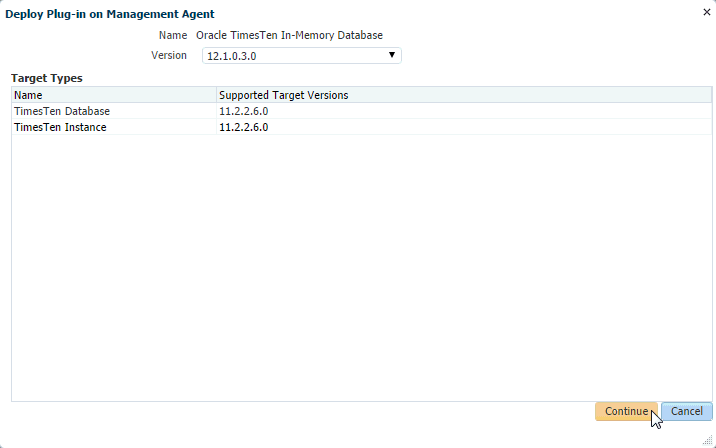
Task: Open the Version dropdown showing 12.1.0.3.0
Action: (x=301, y=56)
